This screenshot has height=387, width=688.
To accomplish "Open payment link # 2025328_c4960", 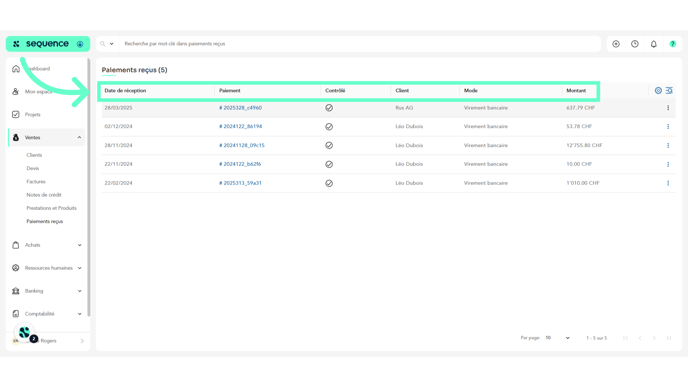I will (x=240, y=108).
